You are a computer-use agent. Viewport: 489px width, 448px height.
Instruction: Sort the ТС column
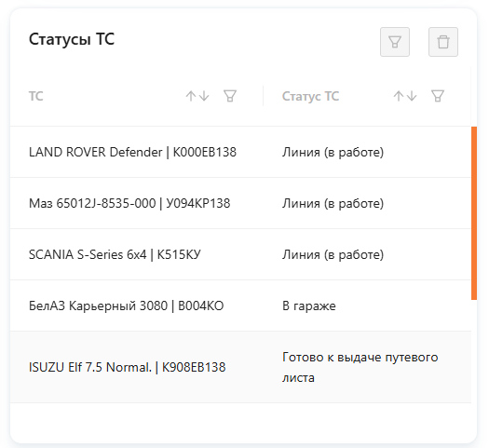197,96
